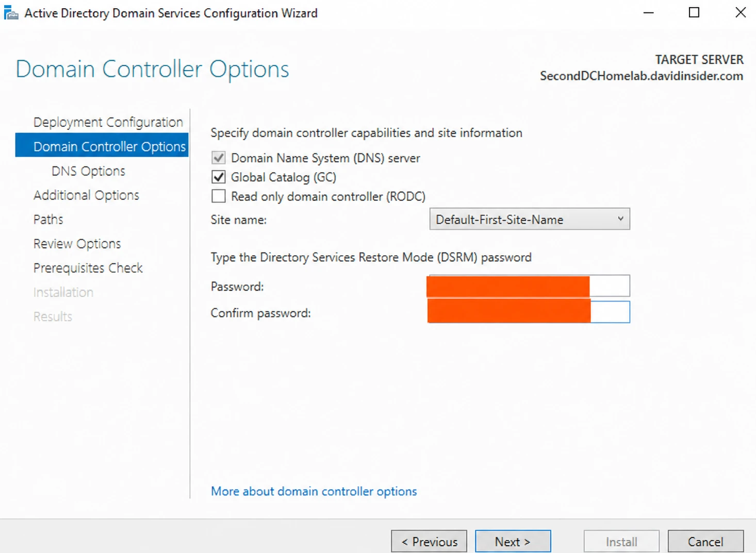Focus the DSRM Password field
756x553 pixels.
tap(529, 286)
